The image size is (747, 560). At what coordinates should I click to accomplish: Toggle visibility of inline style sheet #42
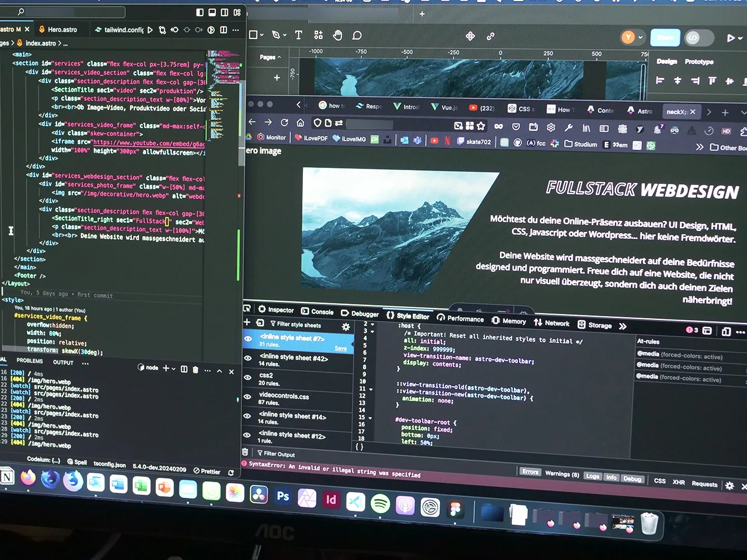pos(248,358)
